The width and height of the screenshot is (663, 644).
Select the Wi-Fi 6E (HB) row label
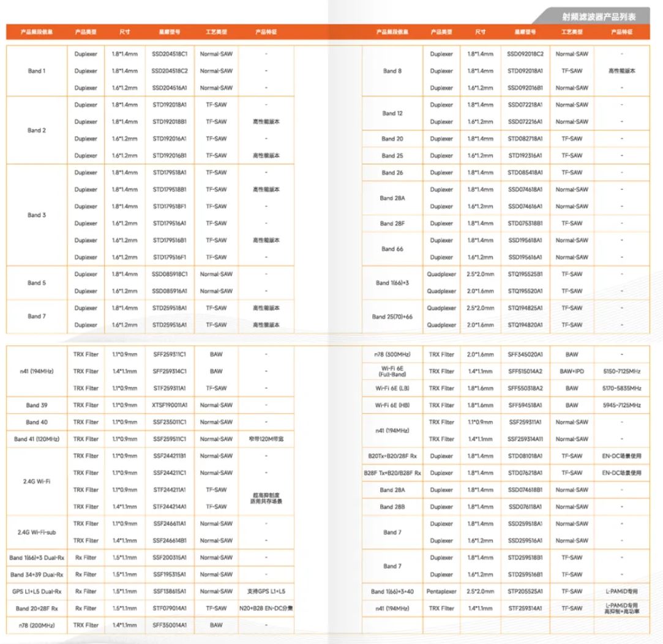pyautogui.click(x=392, y=405)
